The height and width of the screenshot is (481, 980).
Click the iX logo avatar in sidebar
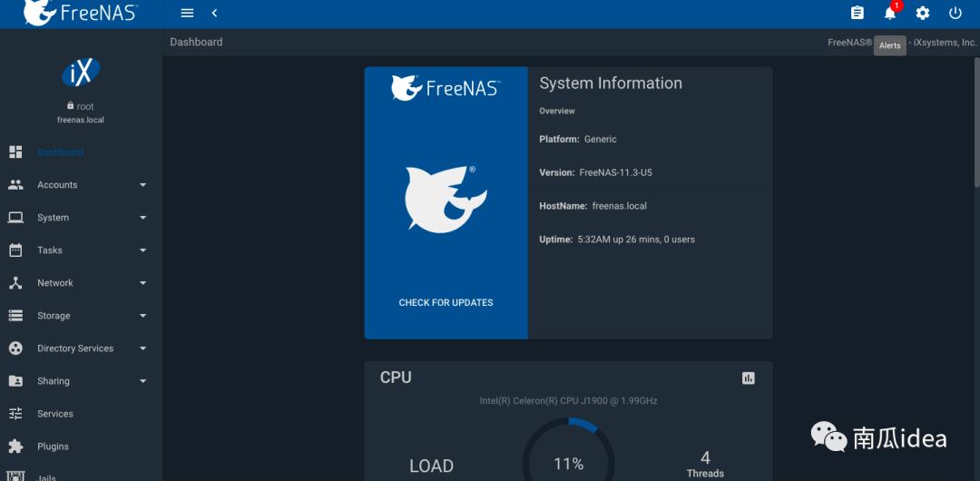[81, 74]
